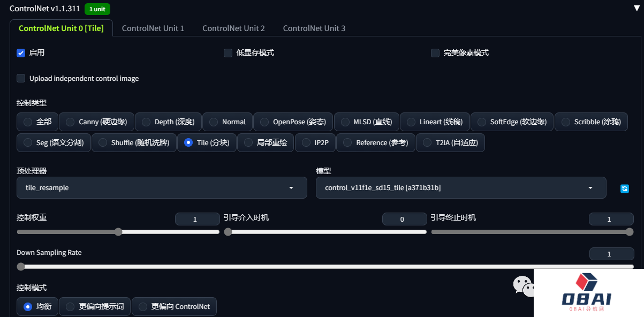The image size is (644, 317).
Task: Click the 引导终止时机 number input box
Action: click(611, 219)
